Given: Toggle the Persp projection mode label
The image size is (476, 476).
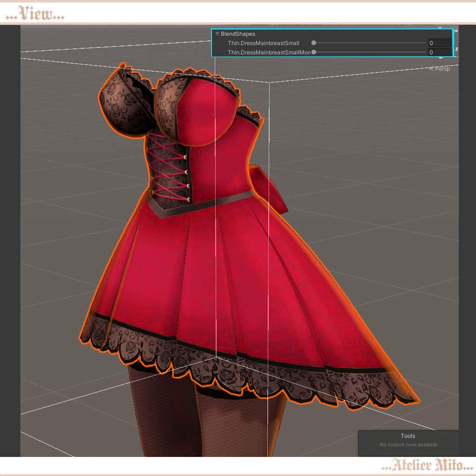Looking at the screenshot, I should point(440,69).
